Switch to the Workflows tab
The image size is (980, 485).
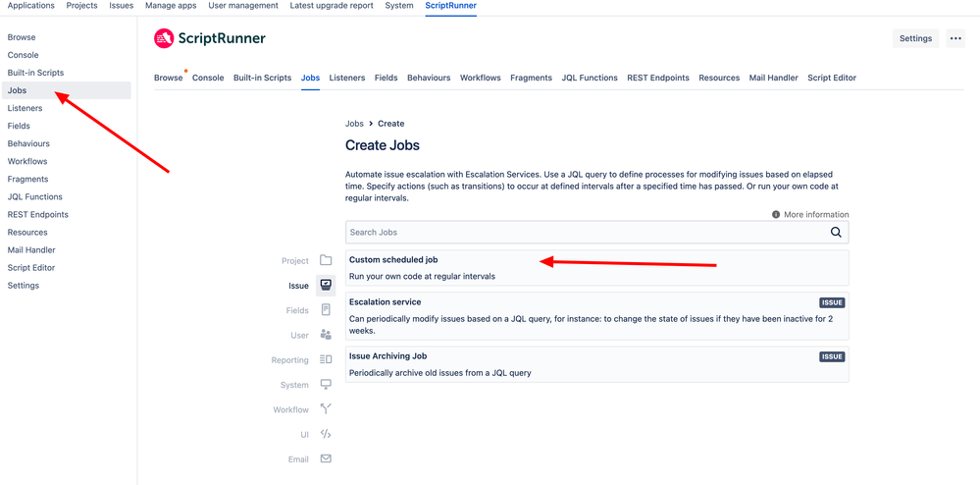tap(481, 79)
